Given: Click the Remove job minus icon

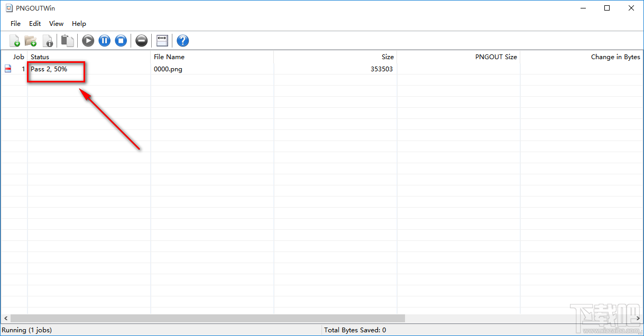Looking at the screenshot, I should (141, 41).
